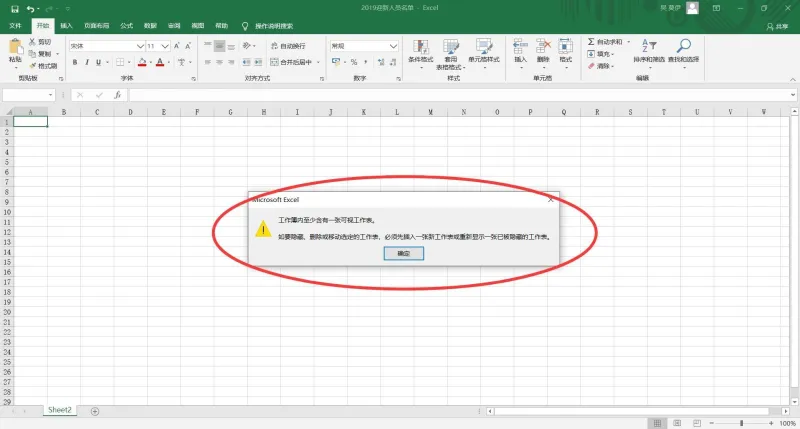Toggle italic formatting
The image size is (800, 429).
(87, 62)
